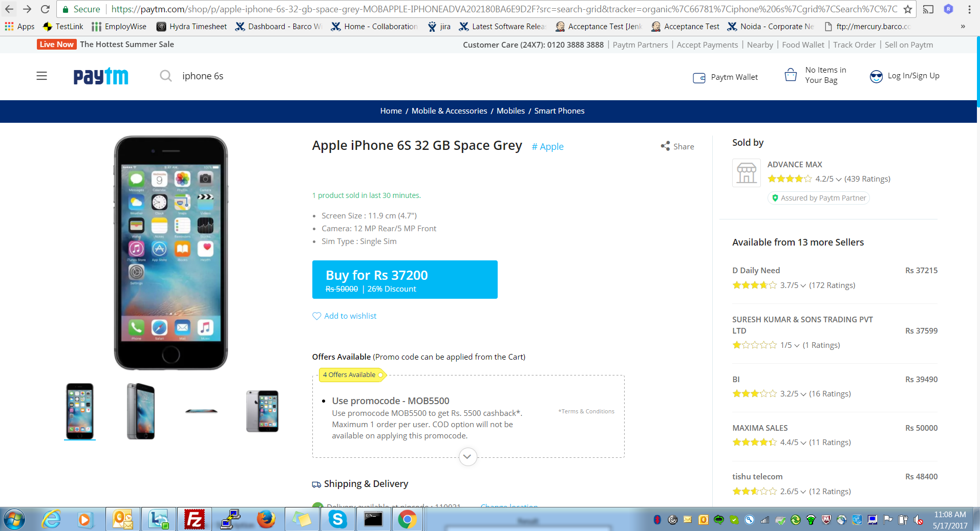
Task: Open command prompt from taskbar
Action: 373,520
